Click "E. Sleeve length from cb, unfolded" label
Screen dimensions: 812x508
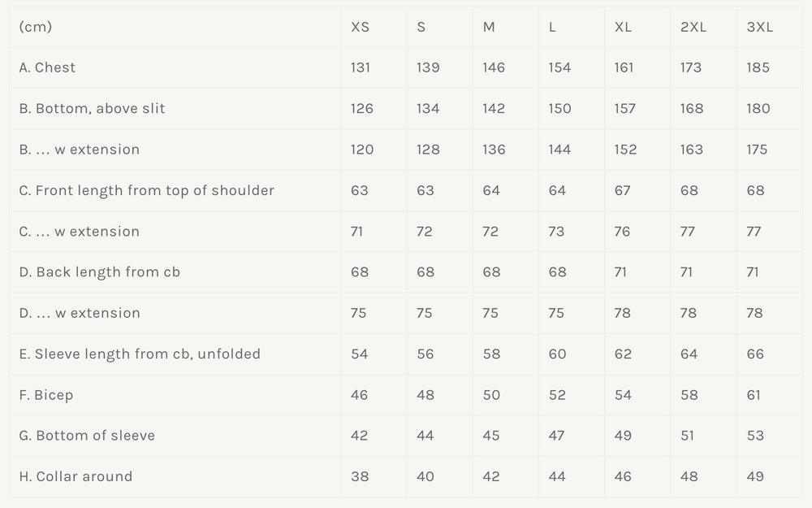(x=140, y=354)
